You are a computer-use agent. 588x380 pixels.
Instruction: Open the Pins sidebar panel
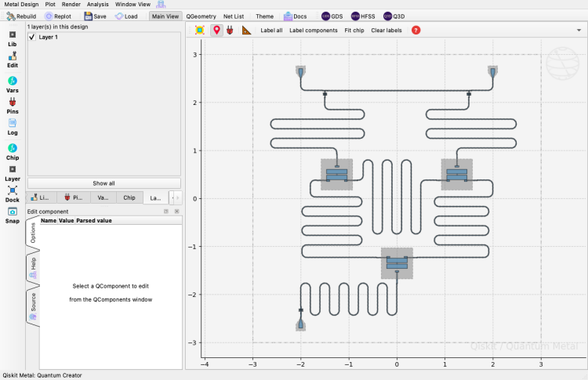click(x=13, y=106)
